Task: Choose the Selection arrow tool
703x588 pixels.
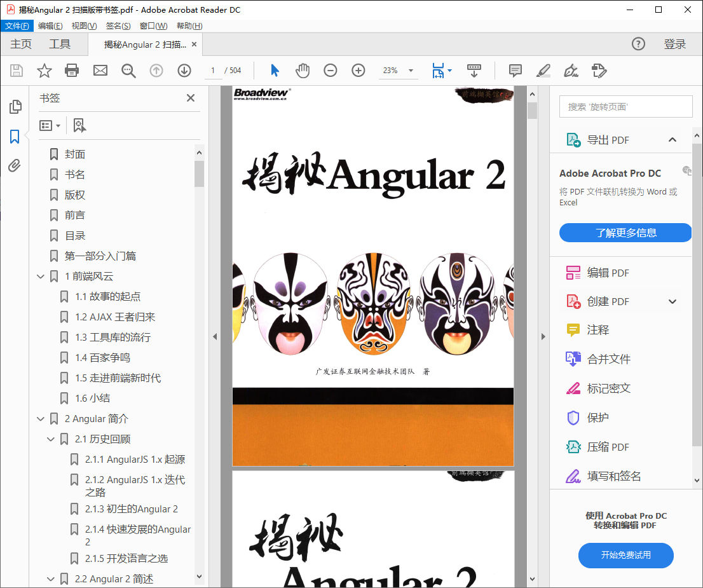Action: coord(275,71)
